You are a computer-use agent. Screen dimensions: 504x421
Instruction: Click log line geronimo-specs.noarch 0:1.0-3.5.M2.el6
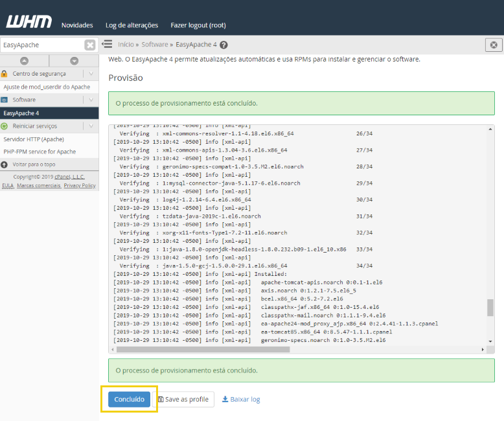[x=249, y=340]
